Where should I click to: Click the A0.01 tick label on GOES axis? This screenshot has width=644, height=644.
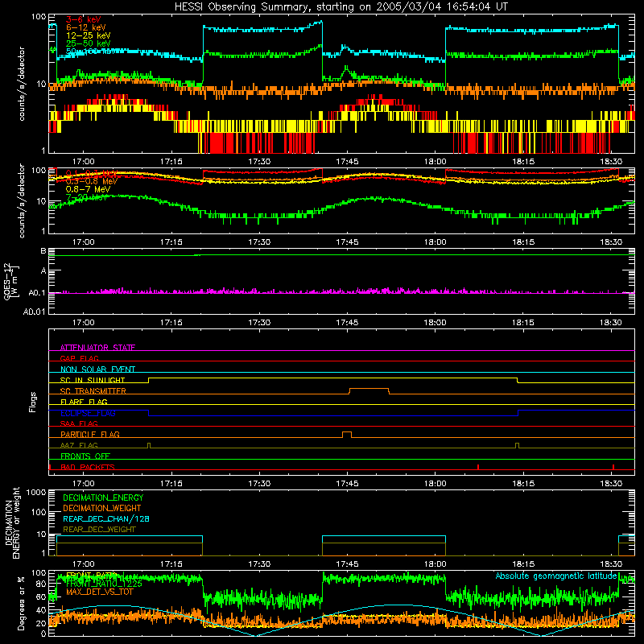(34, 312)
